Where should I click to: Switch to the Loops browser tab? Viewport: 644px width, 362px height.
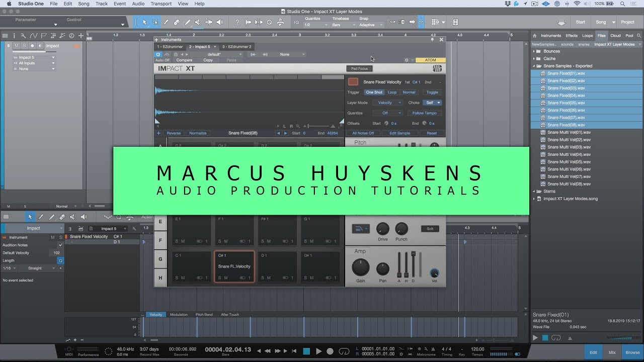pyautogui.click(x=588, y=36)
